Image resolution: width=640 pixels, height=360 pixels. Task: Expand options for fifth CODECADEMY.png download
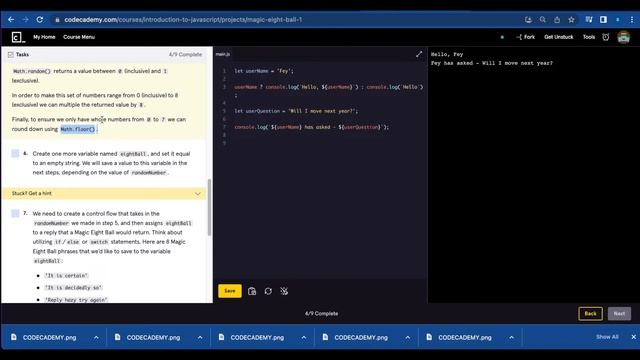511,338
